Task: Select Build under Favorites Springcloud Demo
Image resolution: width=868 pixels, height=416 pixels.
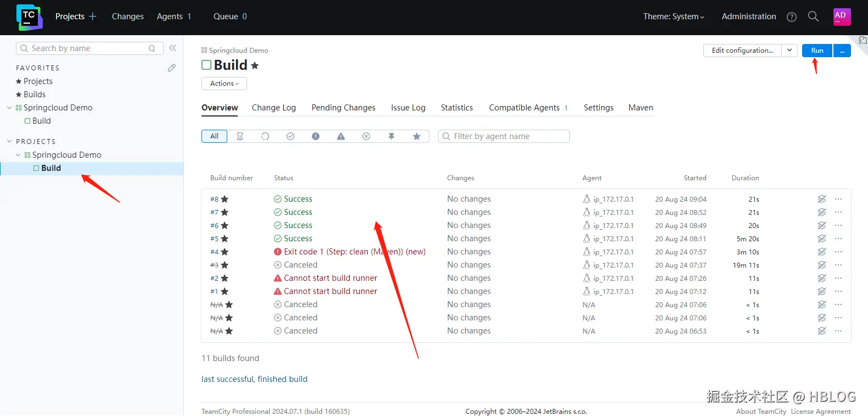Action: pyautogui.click(x=41, y=121)
